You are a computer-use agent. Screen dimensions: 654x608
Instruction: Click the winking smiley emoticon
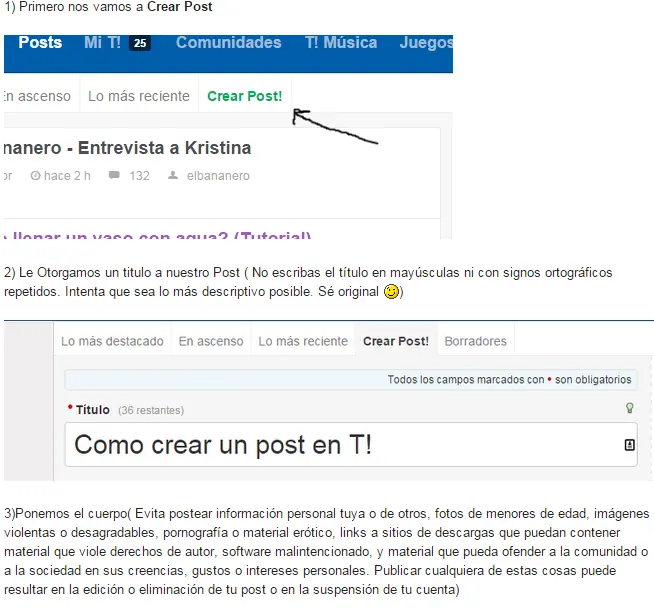(x=391, y=291)
